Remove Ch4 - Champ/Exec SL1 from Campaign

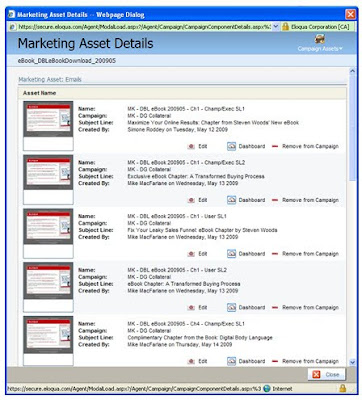[x=310, y=361]
